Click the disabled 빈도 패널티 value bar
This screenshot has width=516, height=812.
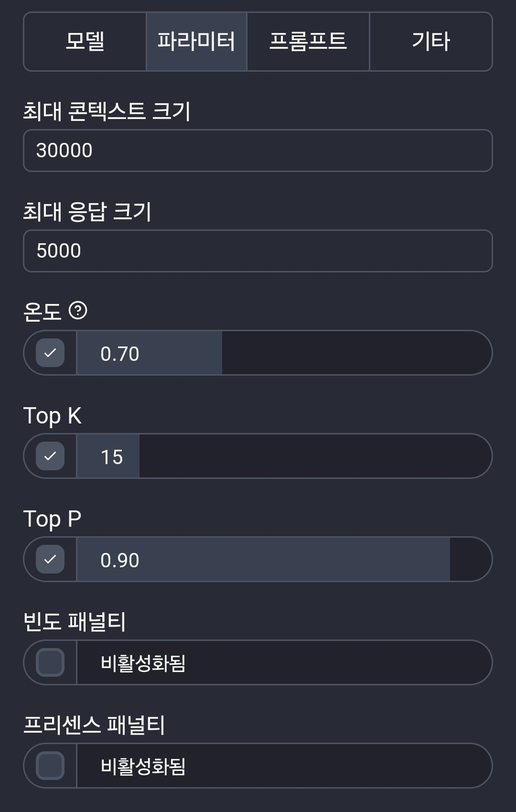(284, 662)
